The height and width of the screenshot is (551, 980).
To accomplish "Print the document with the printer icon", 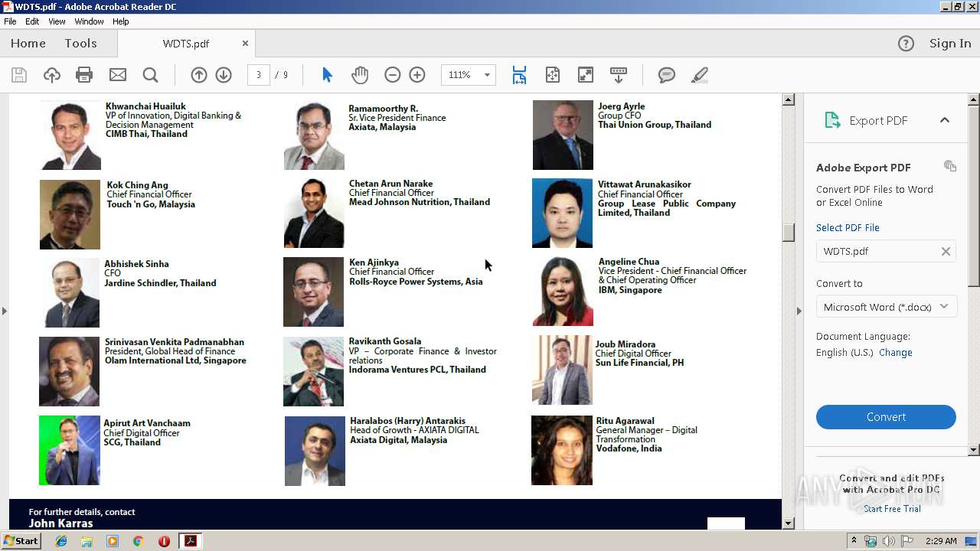I will (x=84, y=75).
